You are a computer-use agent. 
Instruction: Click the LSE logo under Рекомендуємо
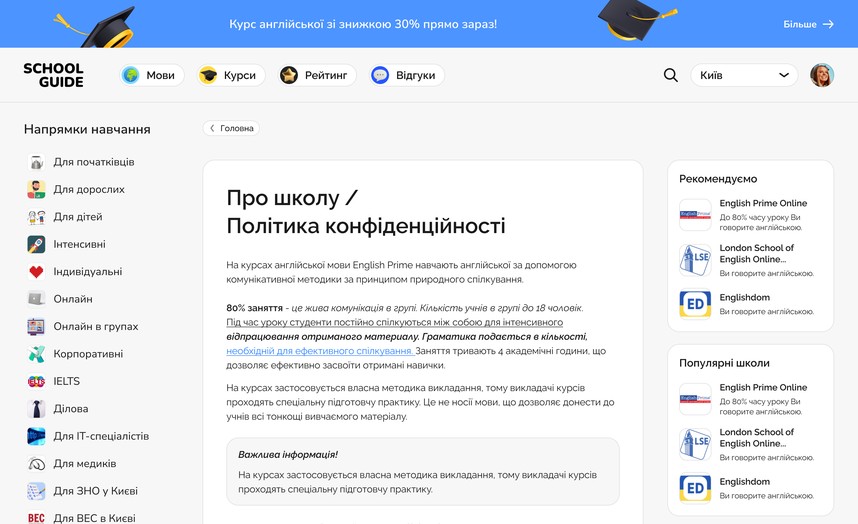point(695,260)
